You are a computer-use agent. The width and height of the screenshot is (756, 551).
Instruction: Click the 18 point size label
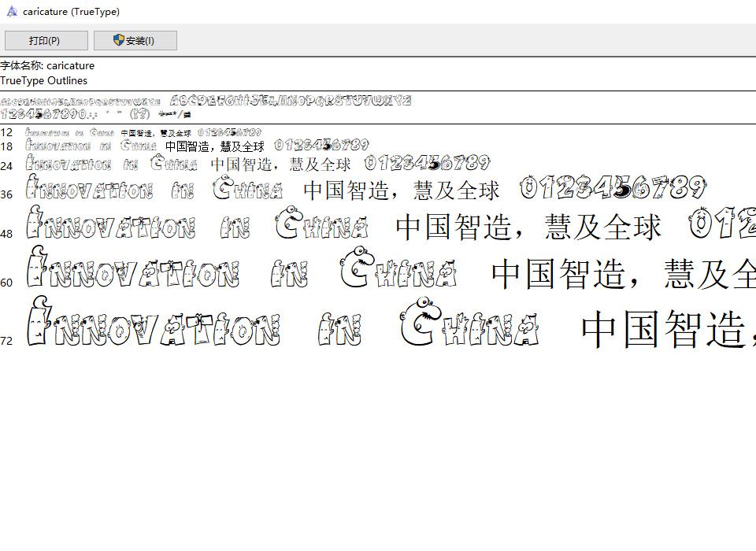(x=6, y=146)
